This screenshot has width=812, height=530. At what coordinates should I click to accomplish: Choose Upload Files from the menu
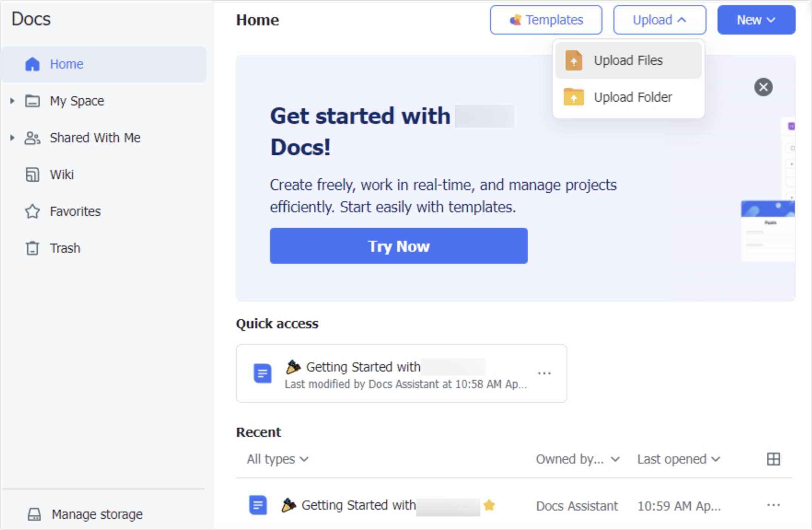click(x=628, y=60)
